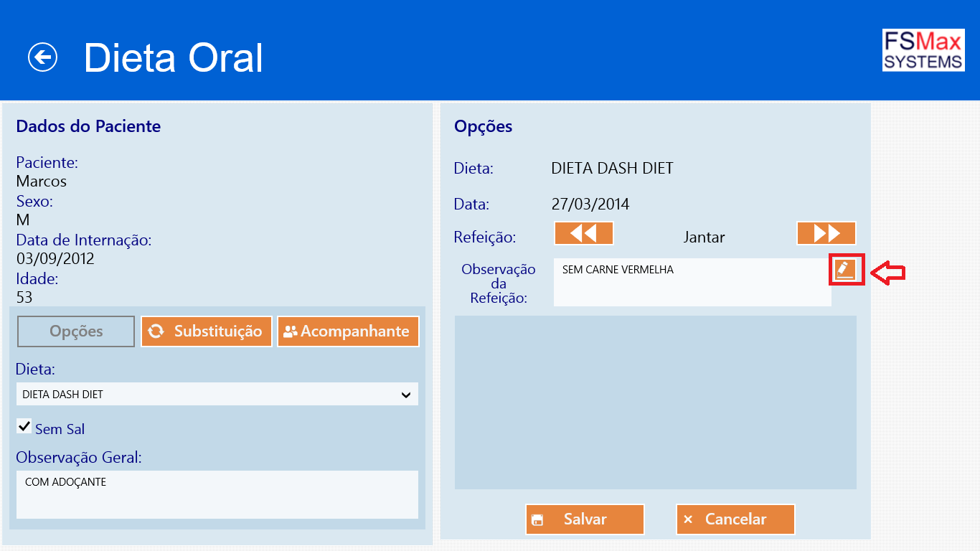
Task: Click the DIETA DASH DIET text in Opções
Action: pos(613,169)
